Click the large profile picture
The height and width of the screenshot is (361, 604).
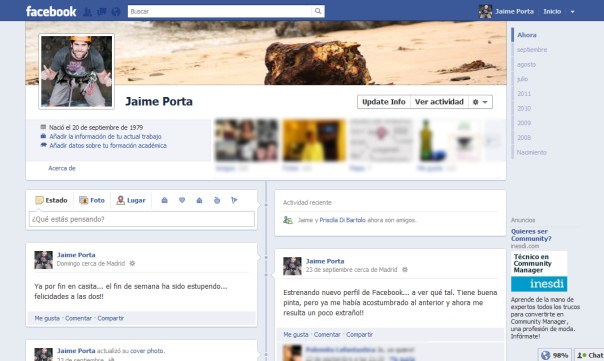(x=77, y=71)
